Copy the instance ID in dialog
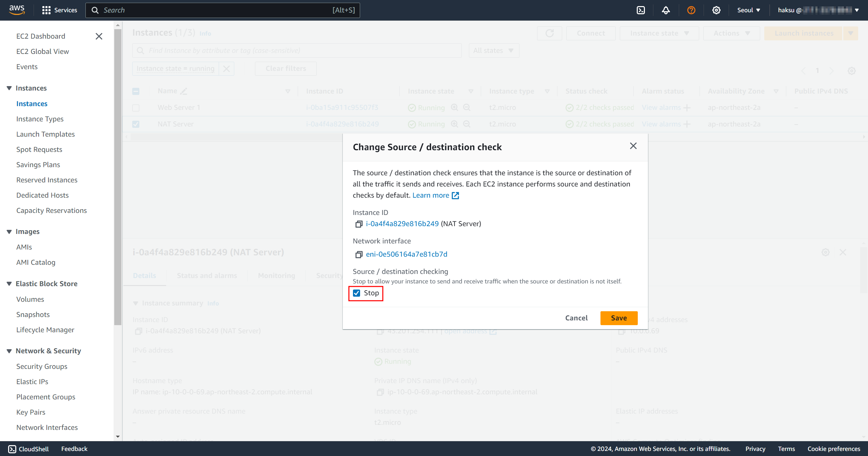 (359, 224)
